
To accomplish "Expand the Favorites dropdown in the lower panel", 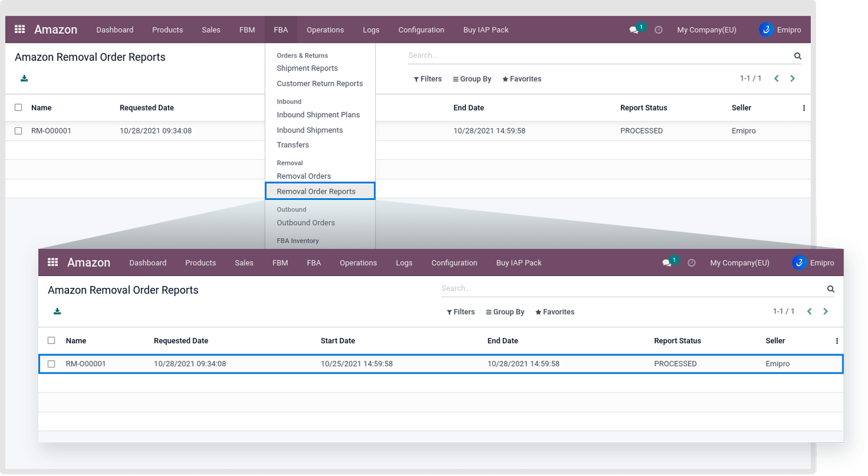I will 554,312.
